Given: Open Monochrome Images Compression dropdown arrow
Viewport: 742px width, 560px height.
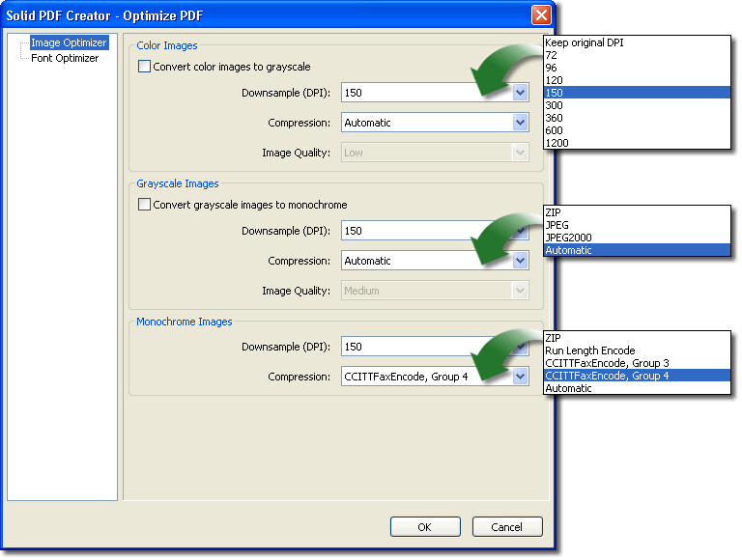Looking at the screenshot, I should 520,377.
